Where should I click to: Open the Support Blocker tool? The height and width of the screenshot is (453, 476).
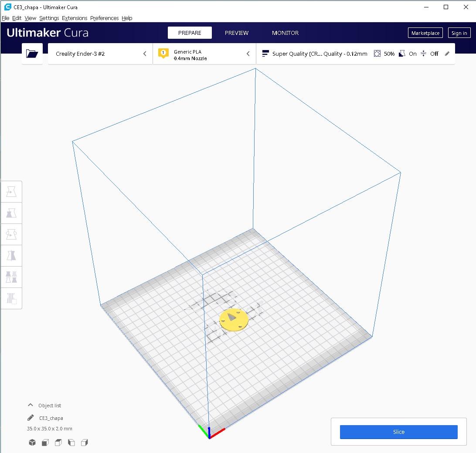11,298
